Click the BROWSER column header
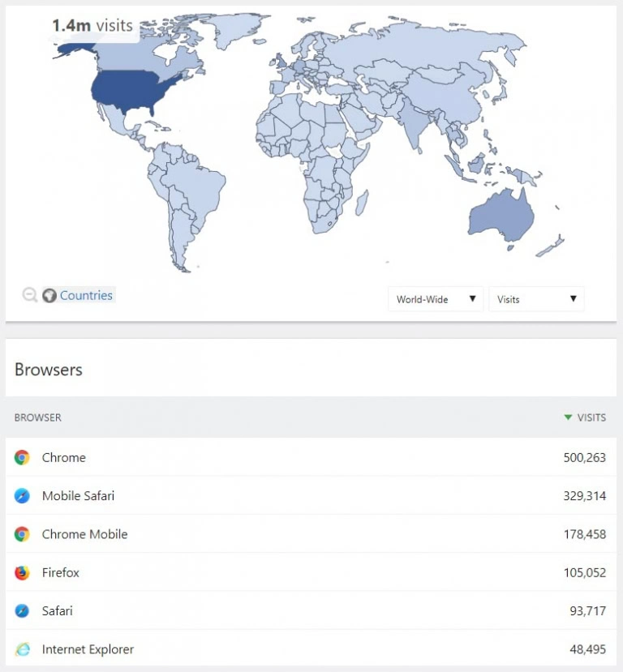 click(38, 417)
